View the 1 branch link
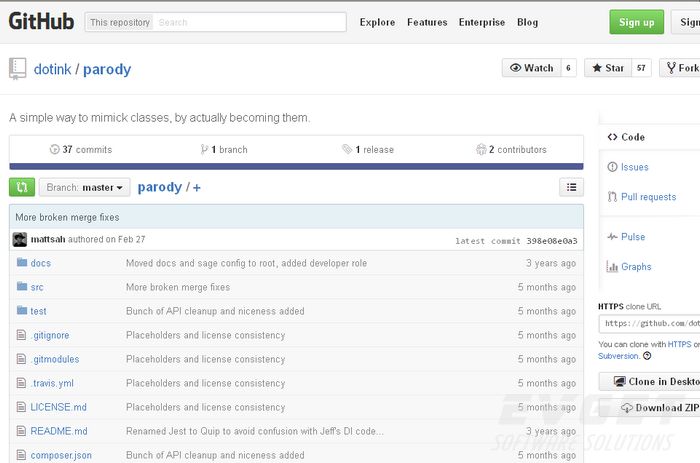Image resolution: width=700 pixels, height=463 pixels. coord(224,150)
